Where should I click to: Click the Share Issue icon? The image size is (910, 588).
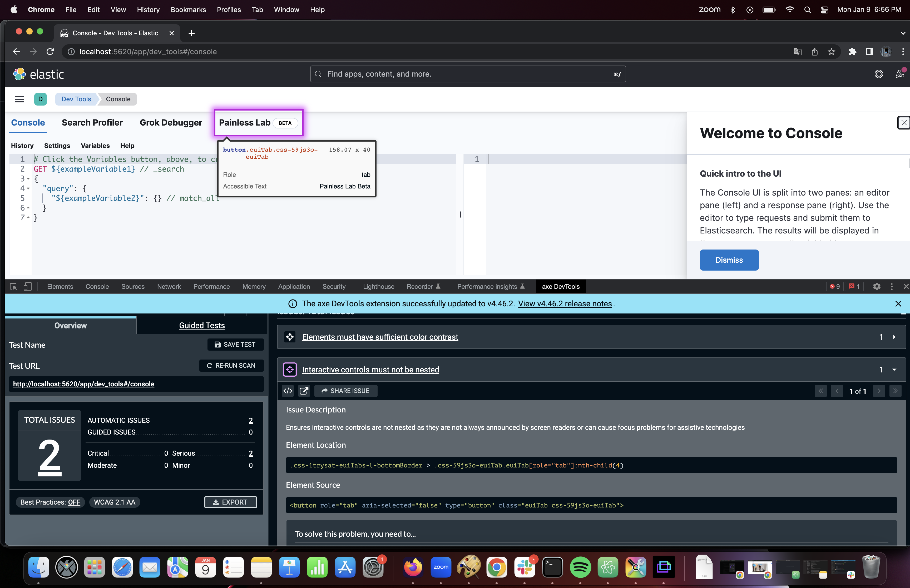click(x=345, y=391)
